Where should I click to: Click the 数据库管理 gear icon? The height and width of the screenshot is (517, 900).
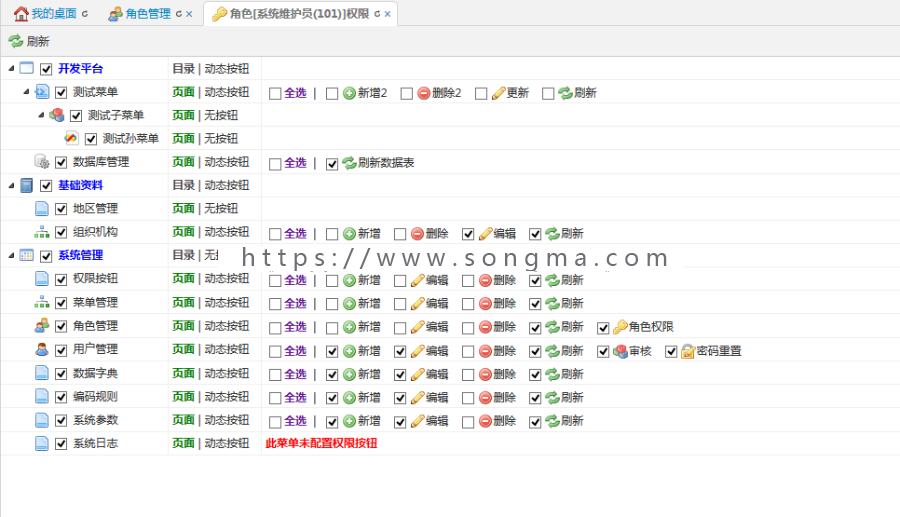(42, 162)
